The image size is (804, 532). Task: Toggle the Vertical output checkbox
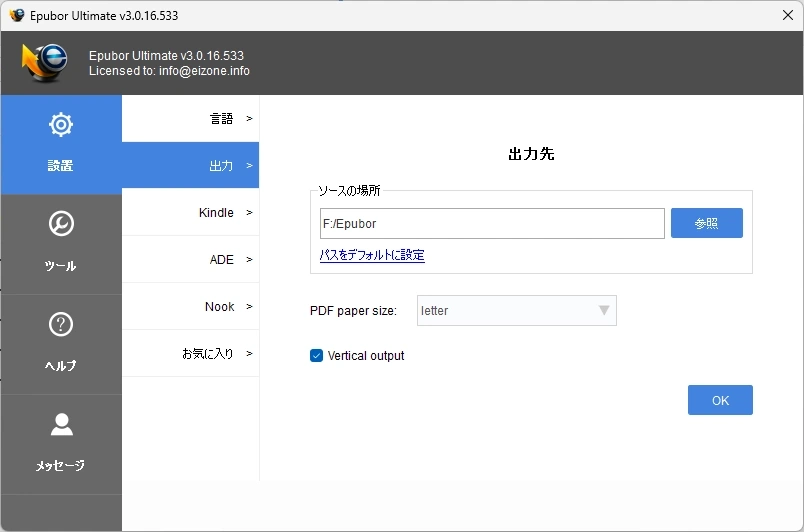coord(316,356)
